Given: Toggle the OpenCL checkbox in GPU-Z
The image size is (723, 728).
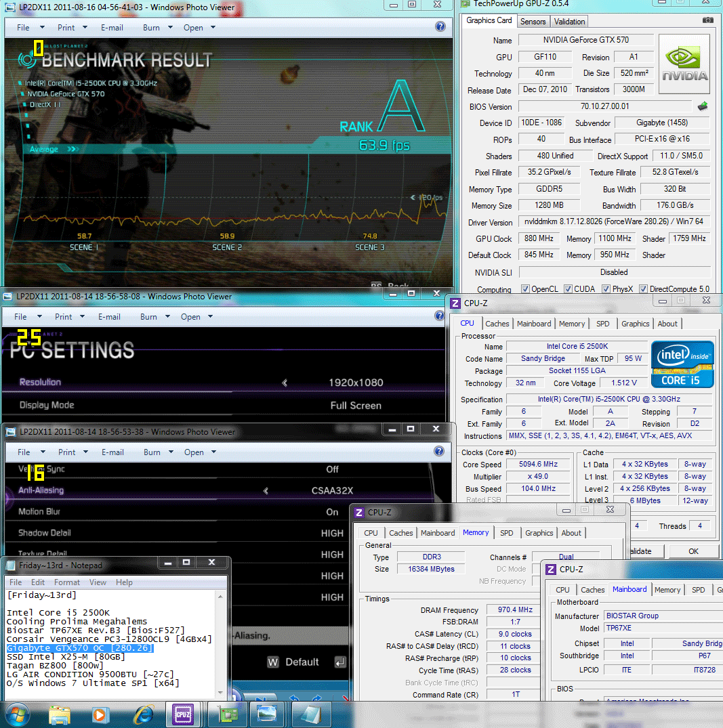Looking at the screenshot, I should click(x=525, y=288).
